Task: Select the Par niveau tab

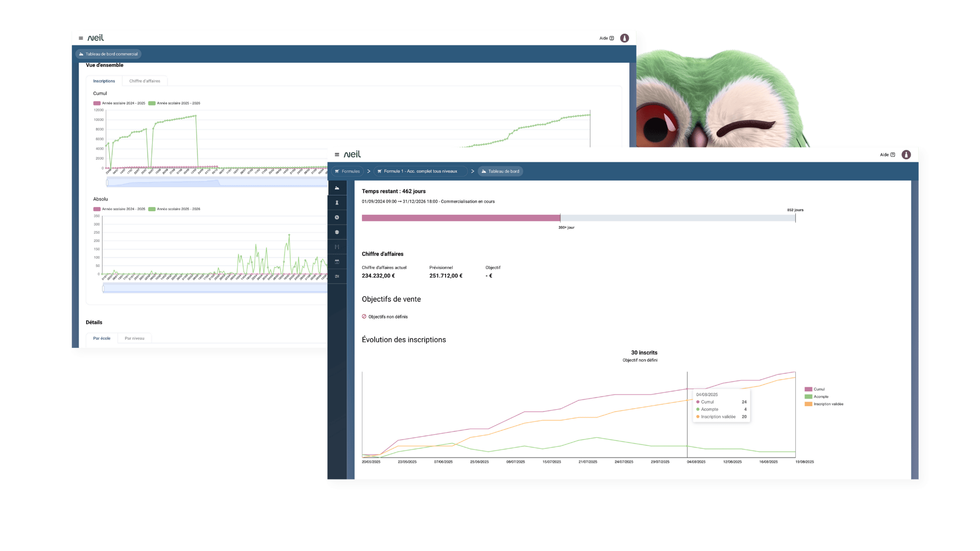Action: 134,338
